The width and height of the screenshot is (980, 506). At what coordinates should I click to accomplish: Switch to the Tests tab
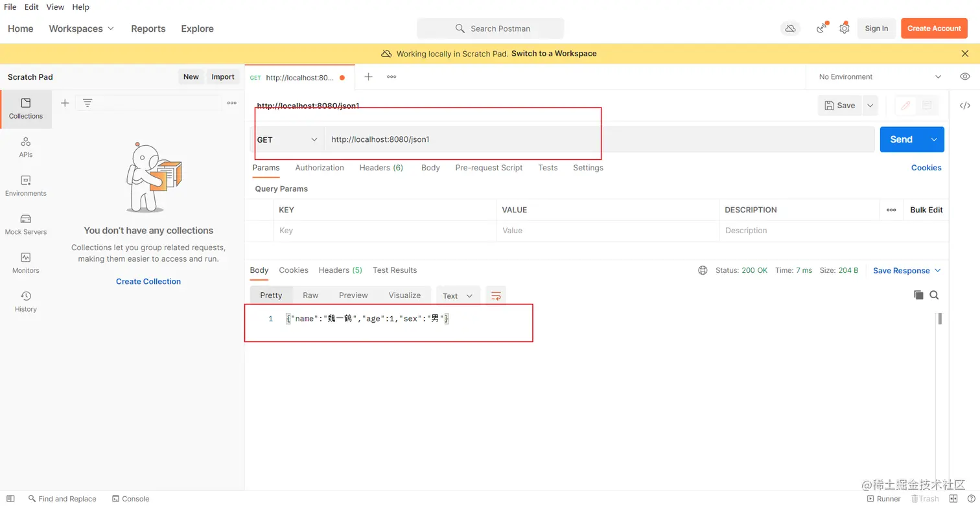(x=548, y=167)
